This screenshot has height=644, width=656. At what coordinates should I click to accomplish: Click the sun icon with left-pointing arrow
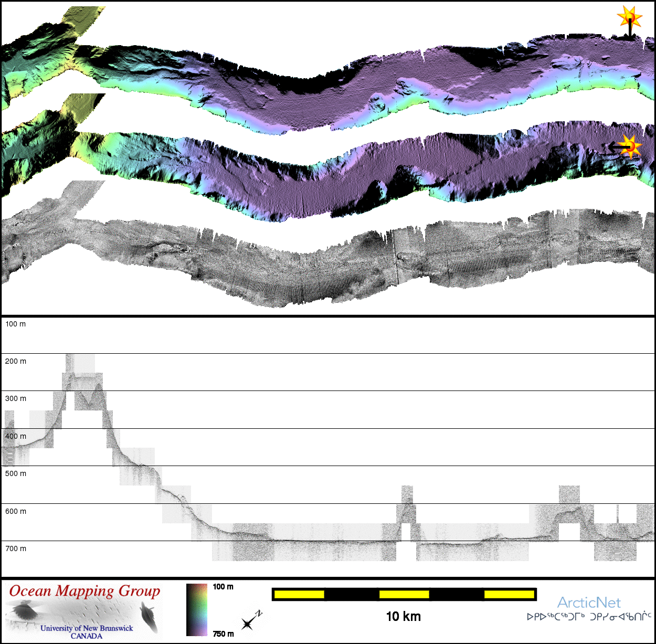630,146
